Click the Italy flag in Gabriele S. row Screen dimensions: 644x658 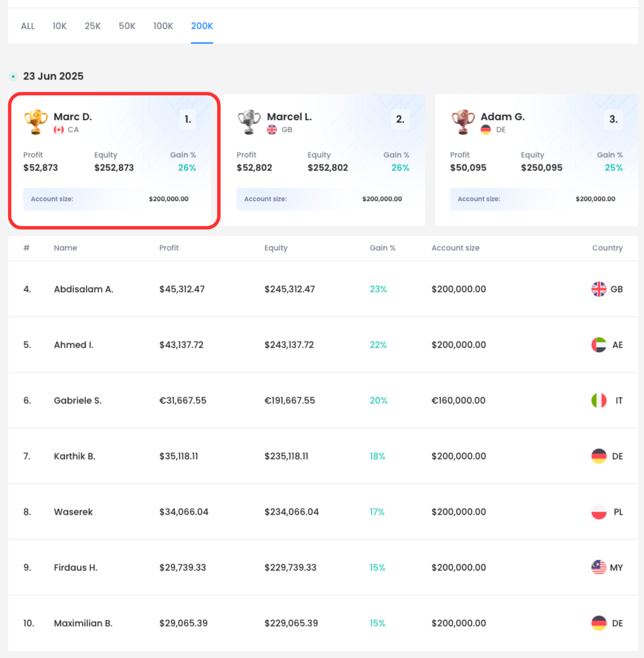599,401
